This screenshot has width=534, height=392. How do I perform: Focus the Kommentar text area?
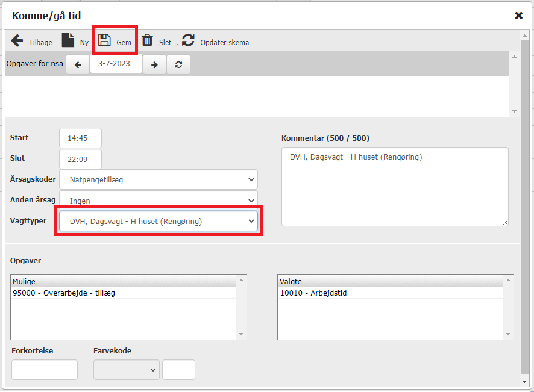tap(395, 187)
